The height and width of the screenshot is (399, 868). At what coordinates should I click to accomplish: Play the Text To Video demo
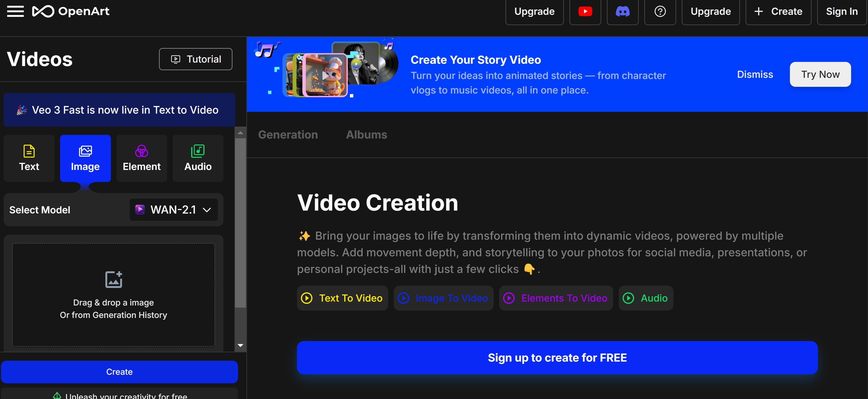pyautogui.click(x=342, y=298)
